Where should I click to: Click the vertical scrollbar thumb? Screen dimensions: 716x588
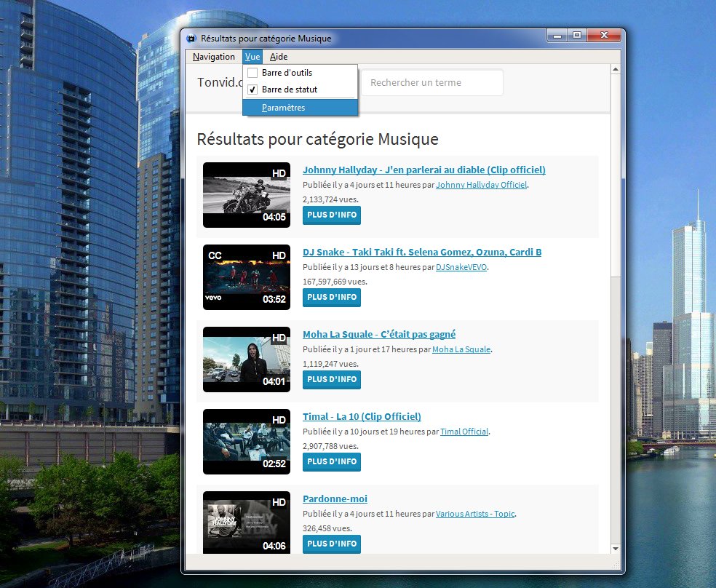[615, 176]
